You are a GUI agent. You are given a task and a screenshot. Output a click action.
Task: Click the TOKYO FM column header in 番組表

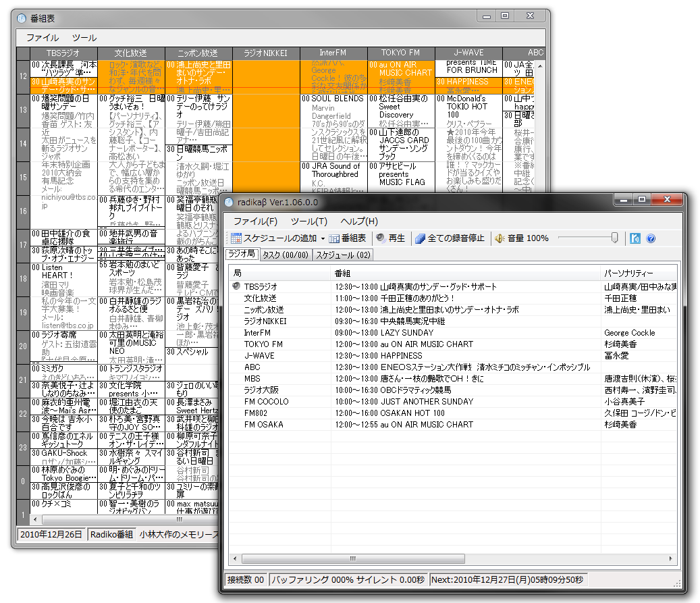(400, 53)
